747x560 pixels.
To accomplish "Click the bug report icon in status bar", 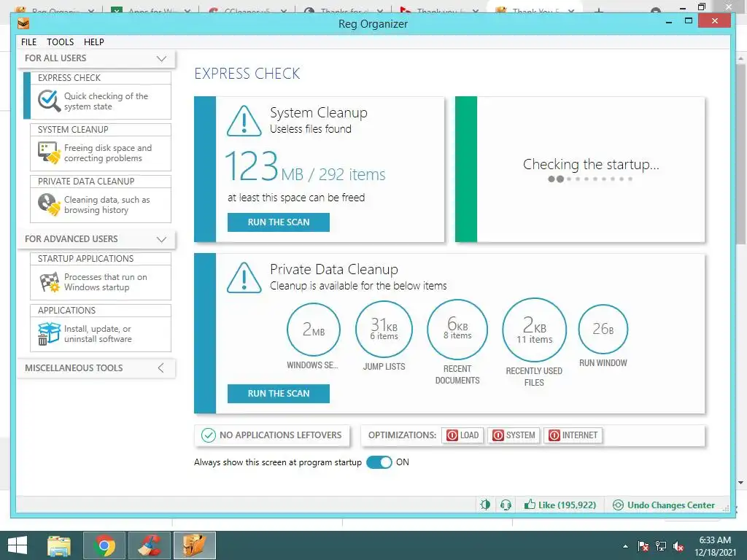I will point(485,505).
